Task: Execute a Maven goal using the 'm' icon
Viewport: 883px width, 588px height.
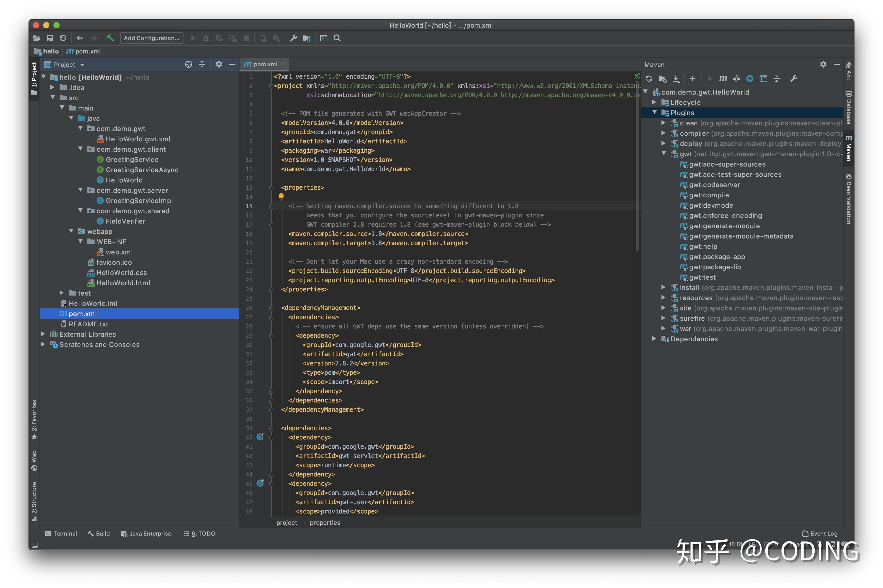Action: (723, 79)
